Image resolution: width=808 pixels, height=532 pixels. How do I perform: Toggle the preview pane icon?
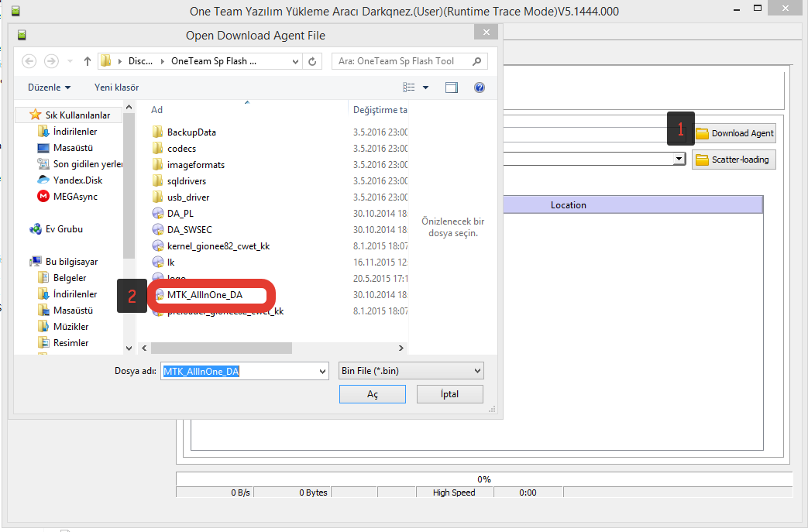point(452,88)
